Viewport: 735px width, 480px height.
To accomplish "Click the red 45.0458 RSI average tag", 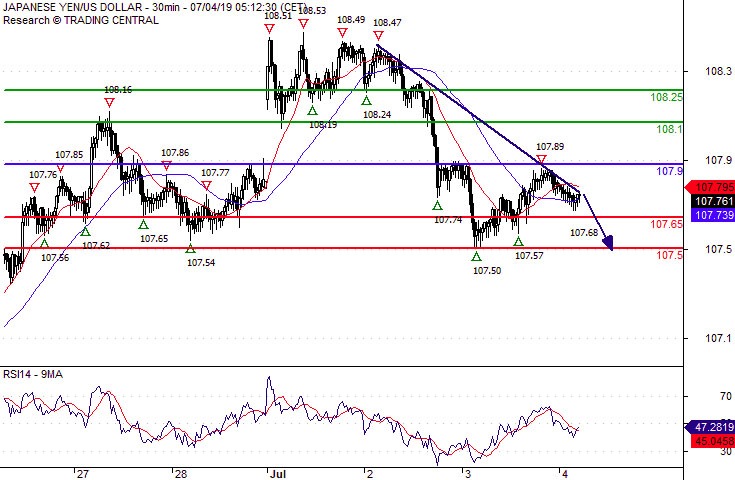I will [x=712, y=441].
